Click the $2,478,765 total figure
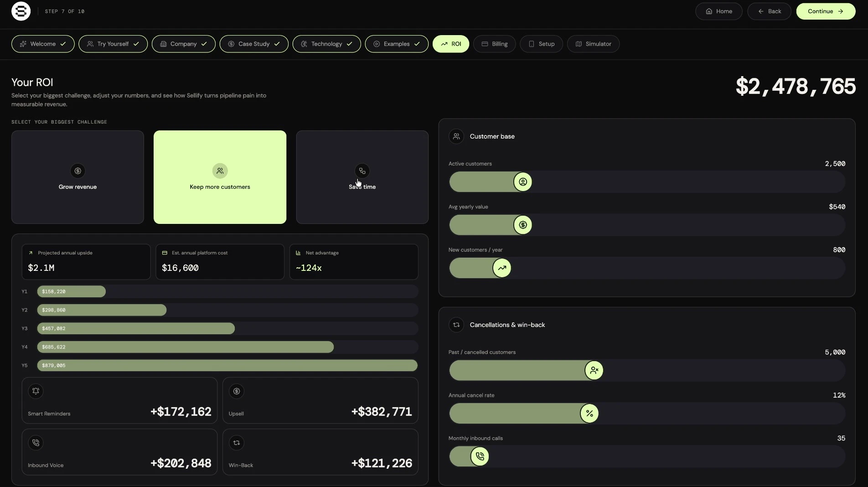 [796, 86]
